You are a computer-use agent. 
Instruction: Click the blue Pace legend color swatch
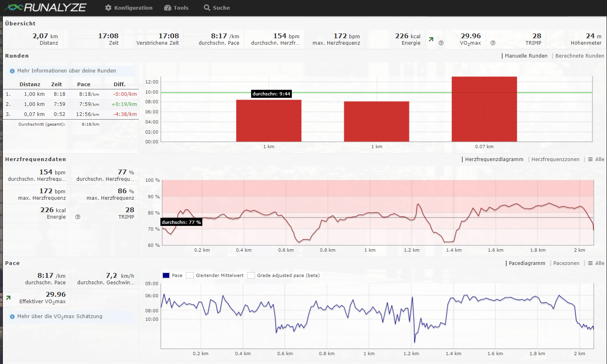coord(166,275)
